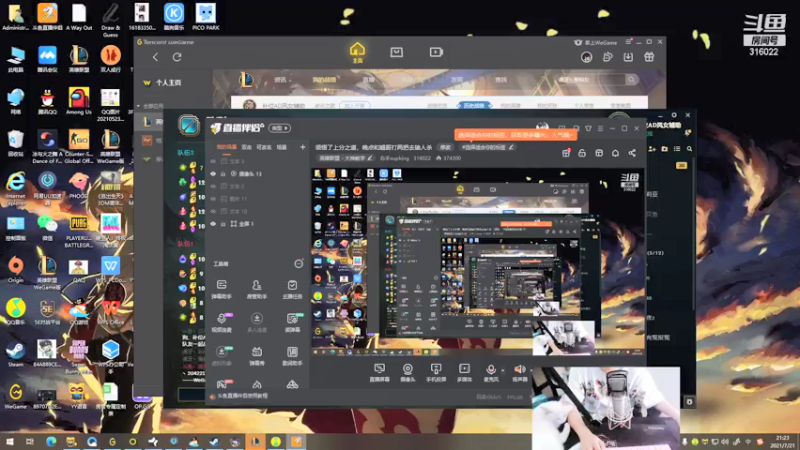
Task: Open 主播任务 in the streaming toolbox
Action: [x=292, y=289]
